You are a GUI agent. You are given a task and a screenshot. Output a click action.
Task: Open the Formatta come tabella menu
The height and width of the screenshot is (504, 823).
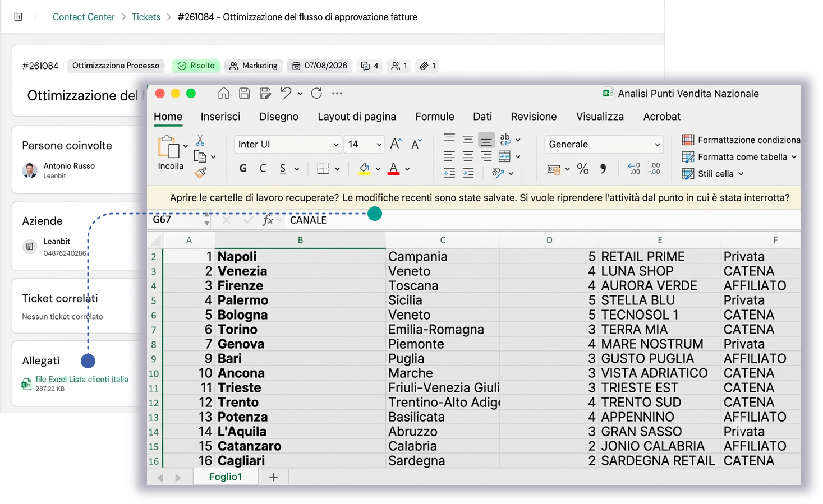coord(739,157)
